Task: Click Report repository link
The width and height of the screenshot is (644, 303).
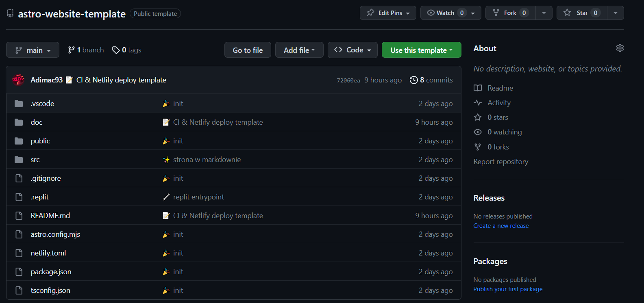Action: (x=501, y=162)
